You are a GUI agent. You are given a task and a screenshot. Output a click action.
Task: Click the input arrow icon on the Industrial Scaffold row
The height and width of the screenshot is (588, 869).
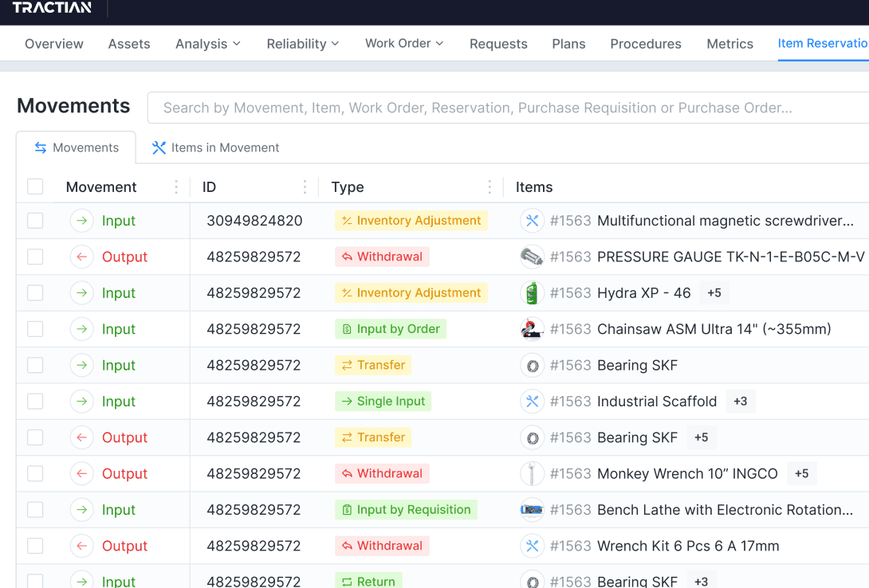pos(81,401)
